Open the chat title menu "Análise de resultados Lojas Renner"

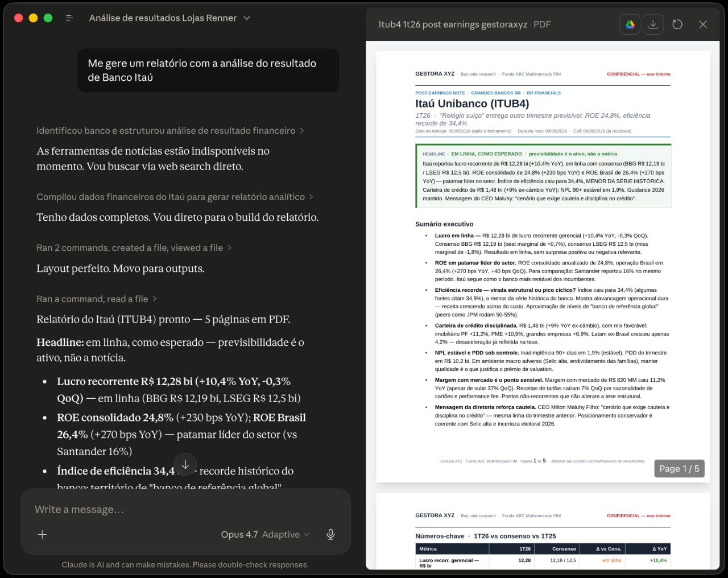coord(169,18)
